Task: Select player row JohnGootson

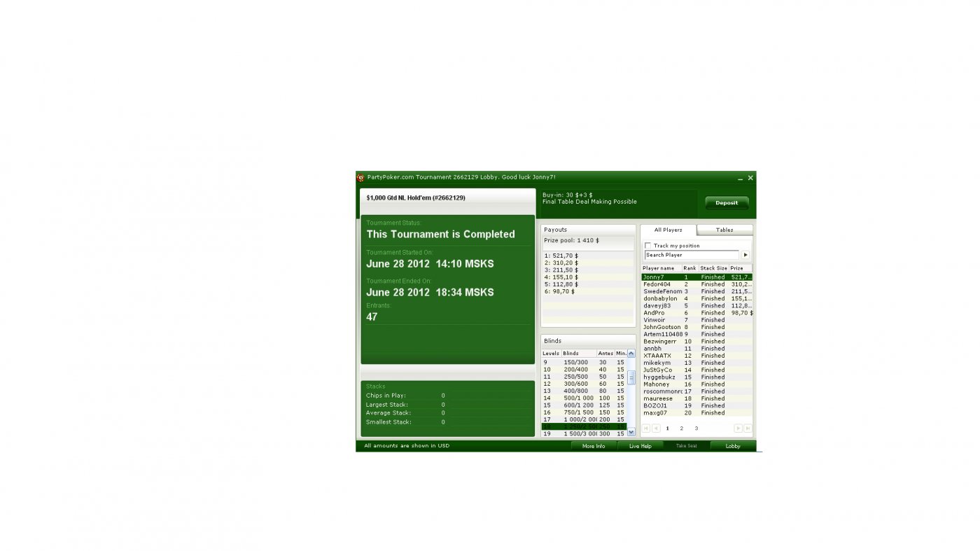Action: [697, 327]
